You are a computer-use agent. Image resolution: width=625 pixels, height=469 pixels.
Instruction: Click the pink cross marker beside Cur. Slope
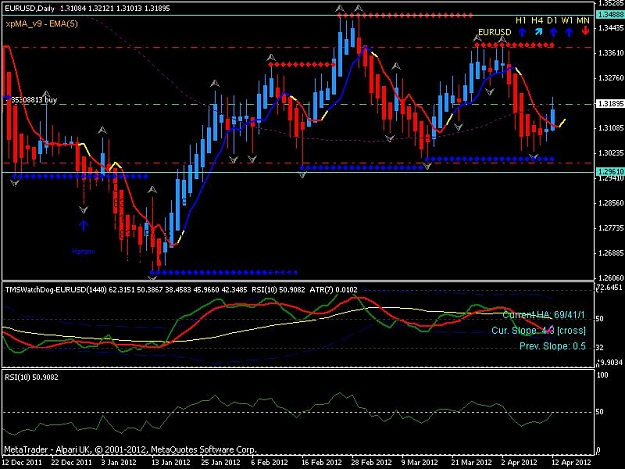tap(550, 329)
